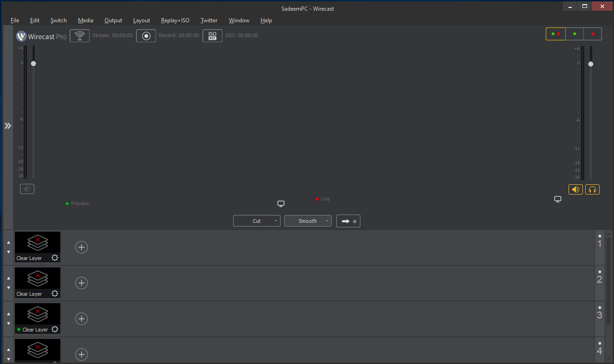The height and width of the screenshot is (364, 614).
Task: Mute the live speaker output
Action: (x=576, y=189)
